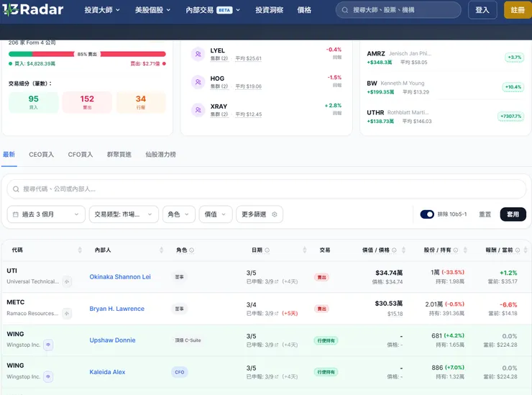Click the 152 賣出 count card
The height and width of the screenshot is (395, 532).
tap(87, 102)
